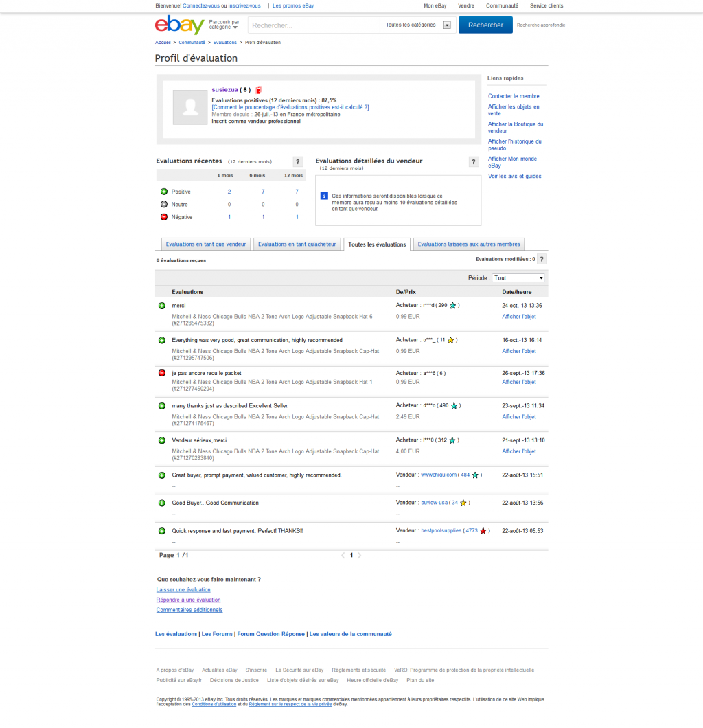The width and height of the screenshot is (703, 728).
Task: Switch to Evaluations en tant que vendeur tab
Action: tap(206, 244)
